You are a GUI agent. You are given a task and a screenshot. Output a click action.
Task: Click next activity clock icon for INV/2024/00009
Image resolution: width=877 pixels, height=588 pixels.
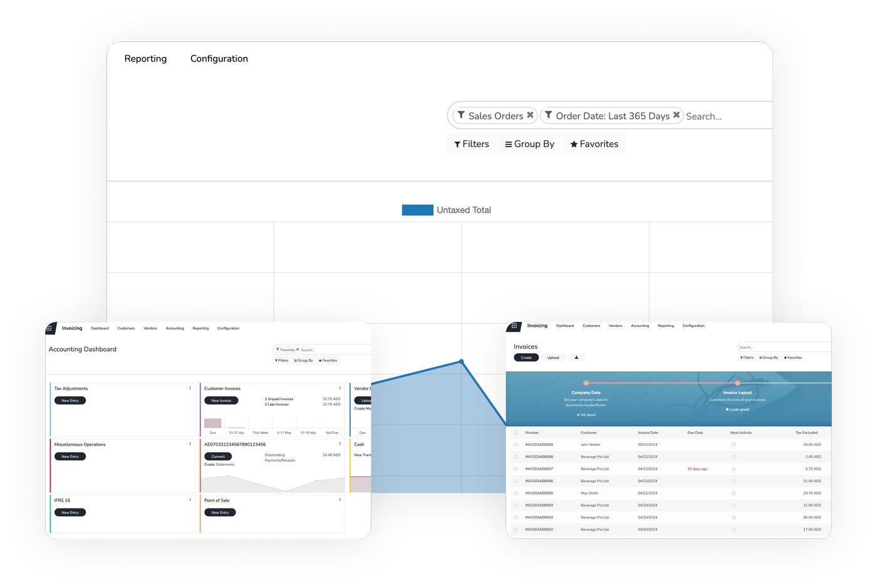pos(734,445)
